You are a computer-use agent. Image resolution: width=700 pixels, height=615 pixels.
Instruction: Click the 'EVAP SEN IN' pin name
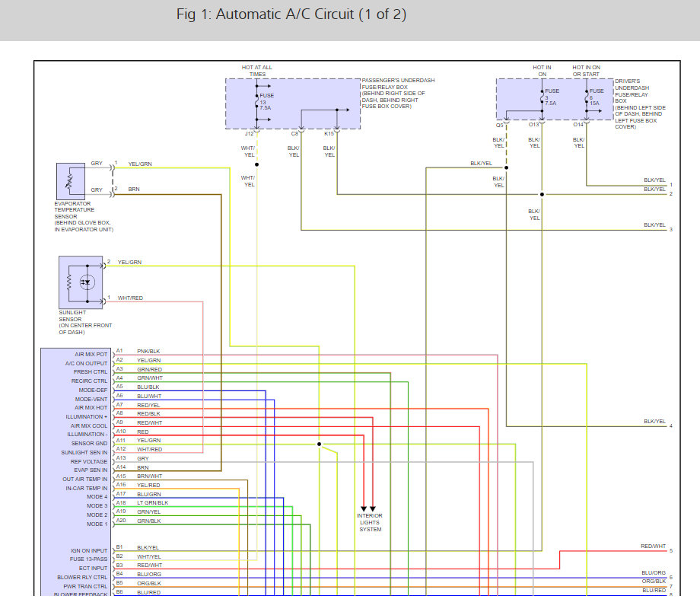click(91, 470)
